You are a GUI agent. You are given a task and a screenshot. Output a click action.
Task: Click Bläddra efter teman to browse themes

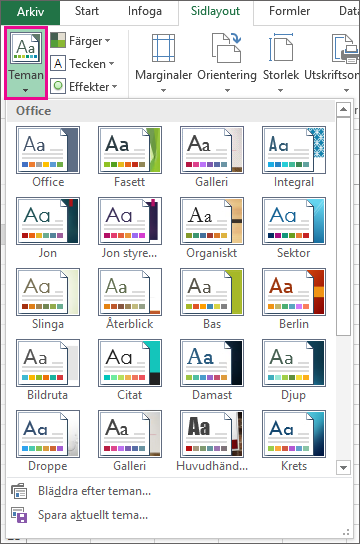179,491
